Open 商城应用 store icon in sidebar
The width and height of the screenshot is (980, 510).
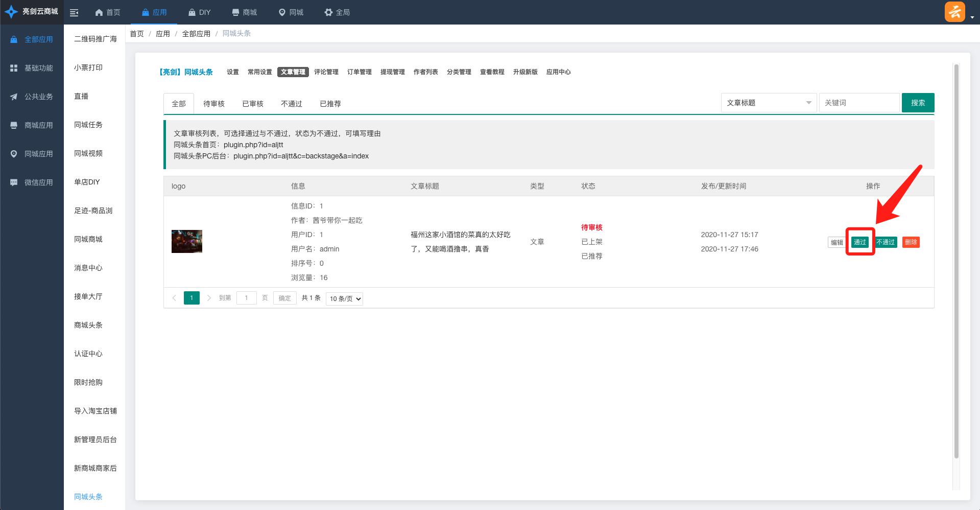[x=14, y=125]
